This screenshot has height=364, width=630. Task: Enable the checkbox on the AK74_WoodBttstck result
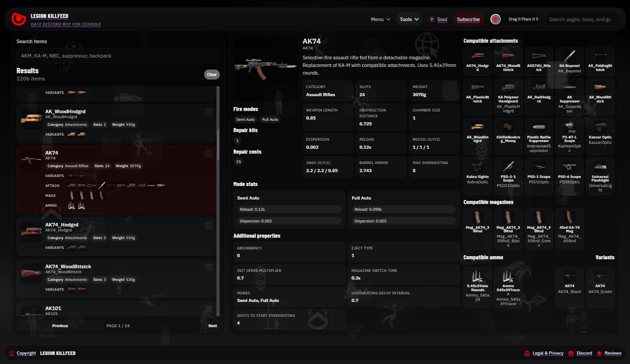click(x=209, y=267)
